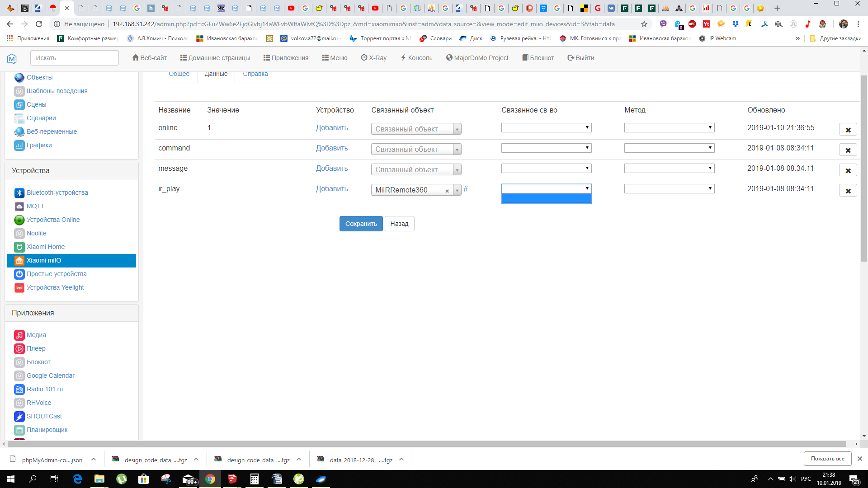Click the Искать search field
868x488 pixels.
click(x=75, y=58)
